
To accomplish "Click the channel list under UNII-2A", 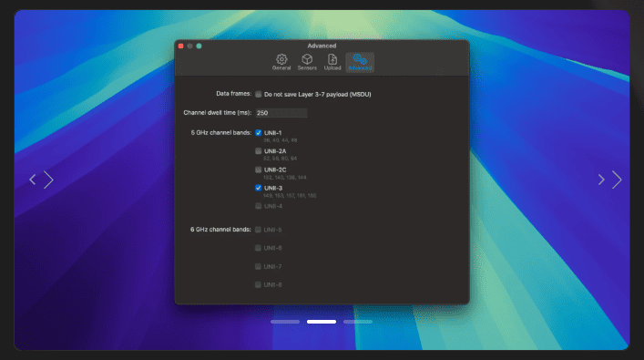I will click(281, 159).
